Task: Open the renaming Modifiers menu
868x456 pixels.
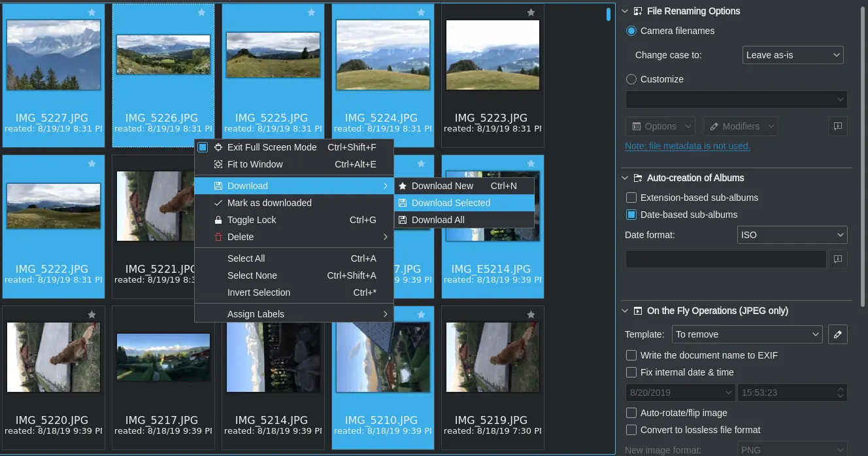Action: [x=740, y=126]
